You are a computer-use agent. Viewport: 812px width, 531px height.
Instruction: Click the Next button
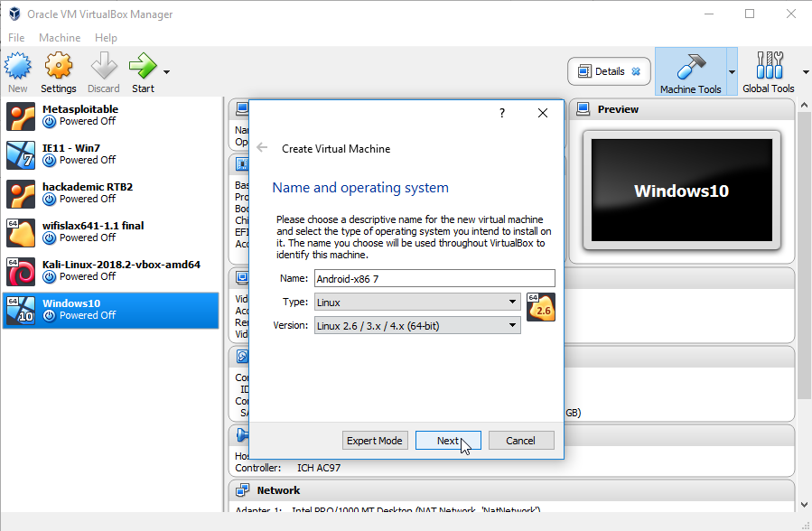448,441
